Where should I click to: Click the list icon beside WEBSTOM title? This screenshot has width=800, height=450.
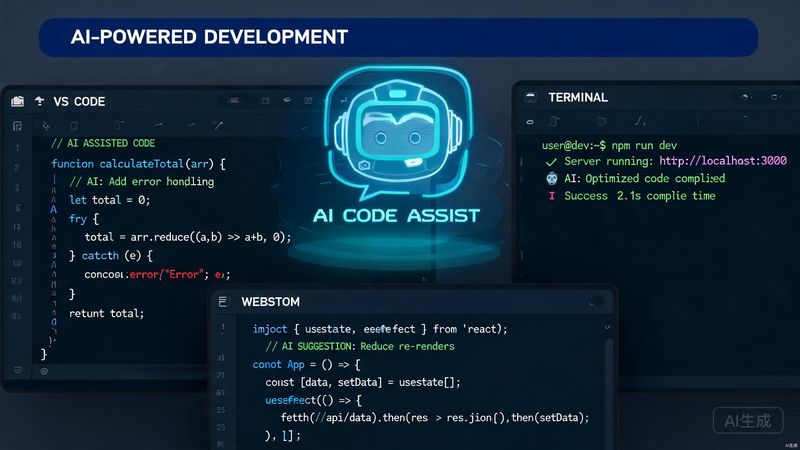click(x=223, y=302)
